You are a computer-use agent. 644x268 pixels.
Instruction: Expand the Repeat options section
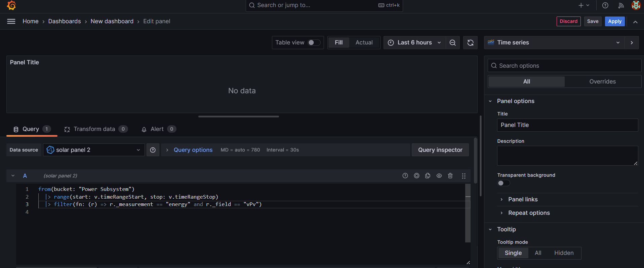(x=529, y=213)
